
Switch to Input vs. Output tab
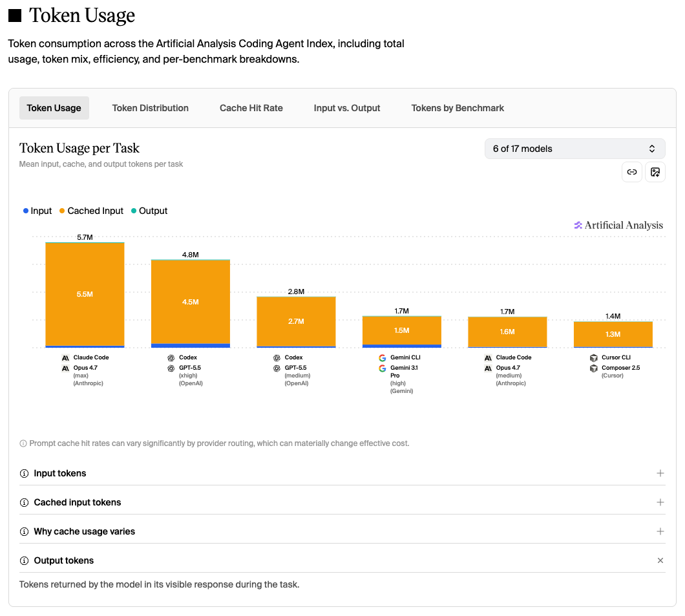[x=347, y=108]
